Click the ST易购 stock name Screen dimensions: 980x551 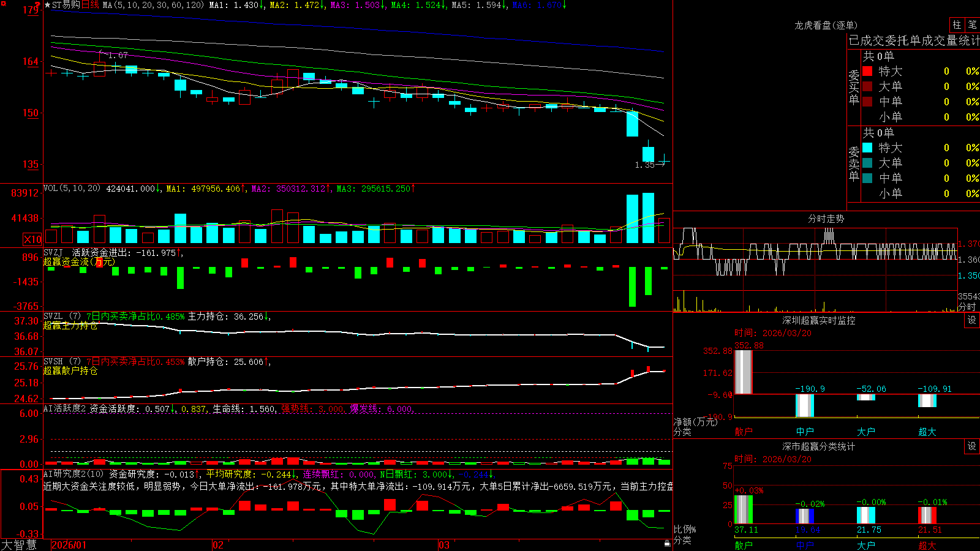click(66, 5)
